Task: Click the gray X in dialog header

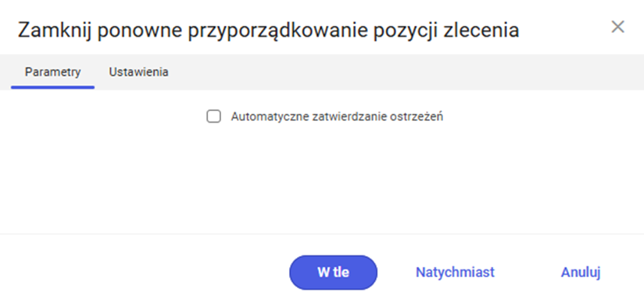Action: coord(617,27)
